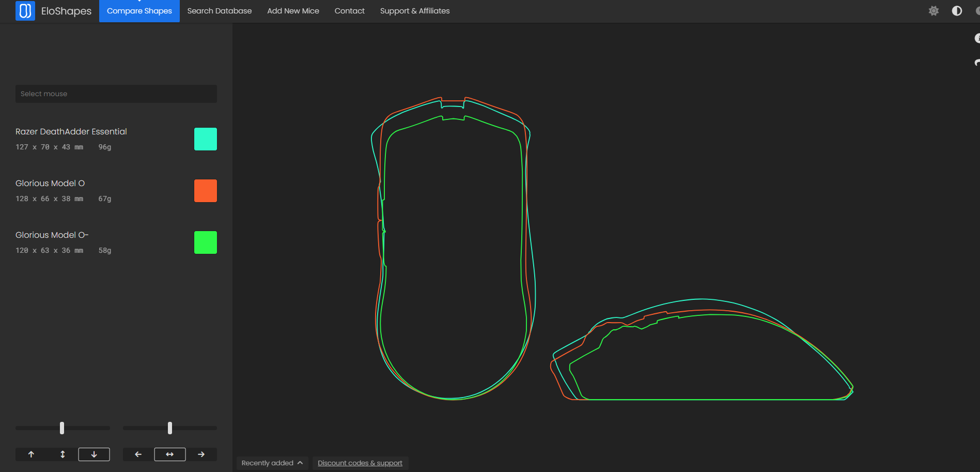Open the Contact page
Viewport: 980px width, 472px height.
click(350, 11)
